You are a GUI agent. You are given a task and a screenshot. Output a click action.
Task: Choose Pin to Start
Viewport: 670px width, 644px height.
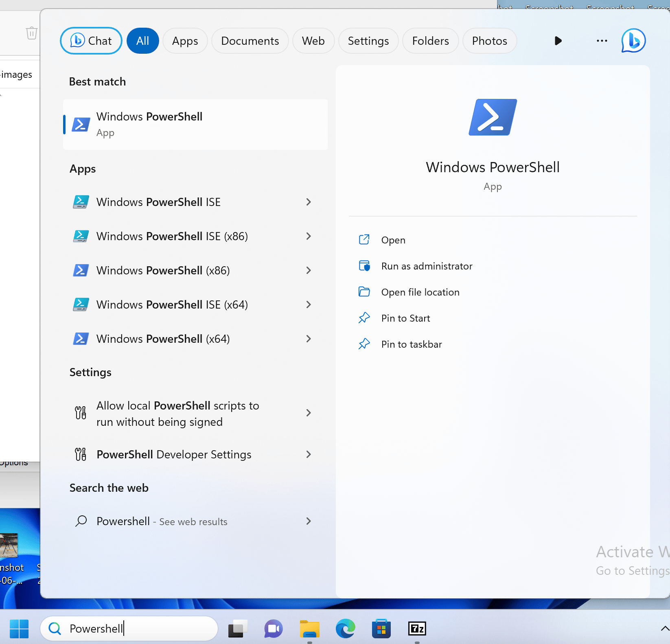pos(406,318)
